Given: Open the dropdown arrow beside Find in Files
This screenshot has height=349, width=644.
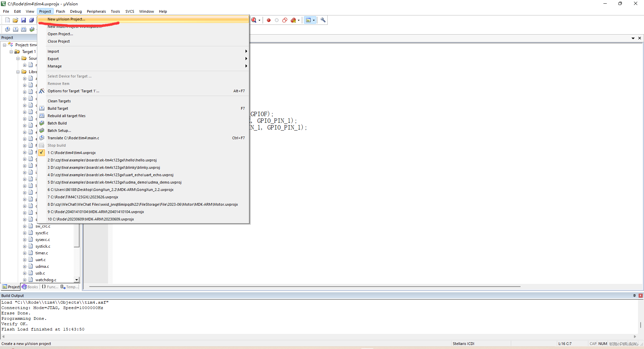Looking at the screenshot, I should (x=259, y=20).
